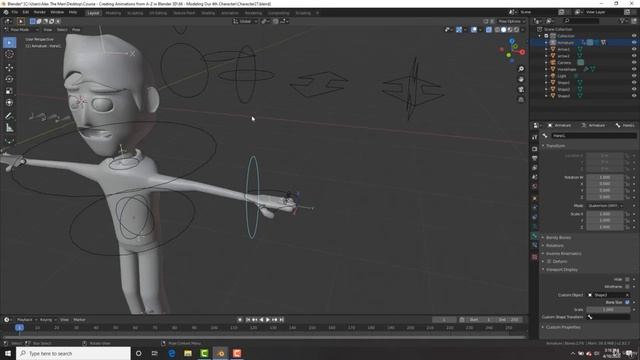Play the animation in the timeline
640x360 pixels.
268,320
